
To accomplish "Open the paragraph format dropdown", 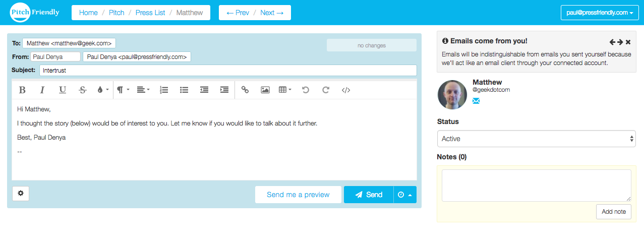I will pos(124,90).
